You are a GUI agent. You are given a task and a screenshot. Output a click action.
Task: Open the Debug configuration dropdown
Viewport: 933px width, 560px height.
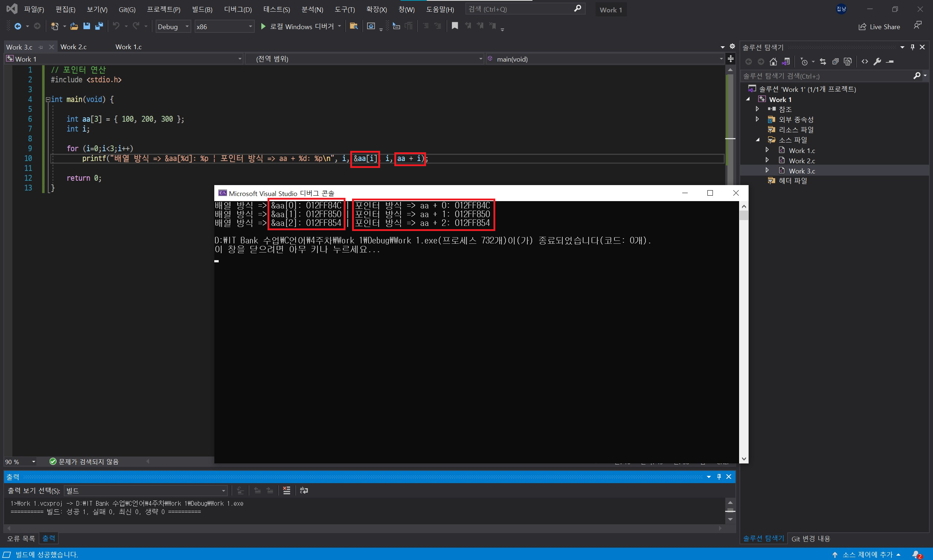click(187, 26)
